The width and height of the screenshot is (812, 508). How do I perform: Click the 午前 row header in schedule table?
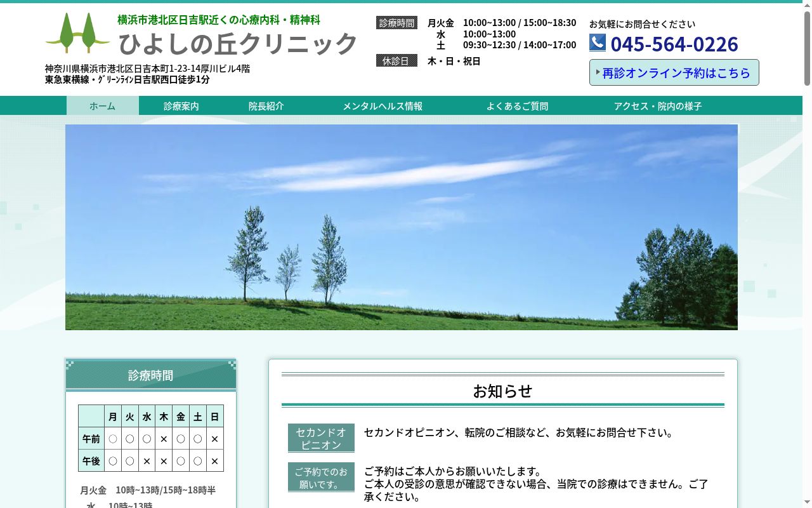pos(91,439)
